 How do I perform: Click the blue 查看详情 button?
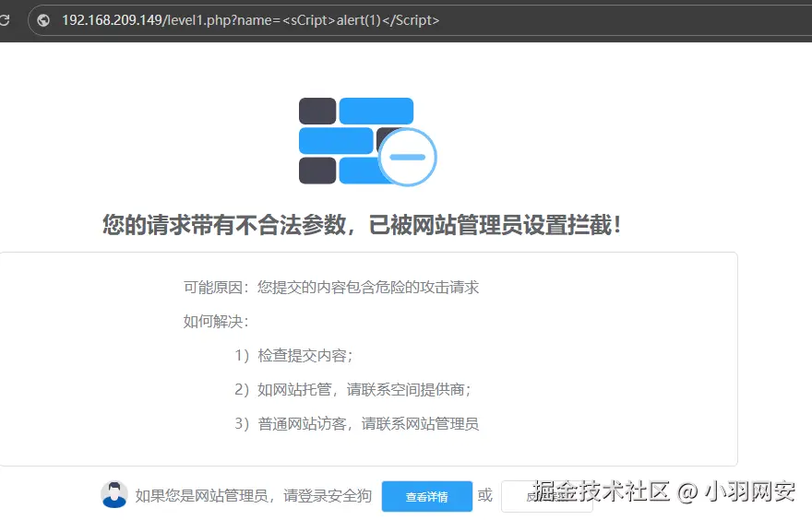426,497
